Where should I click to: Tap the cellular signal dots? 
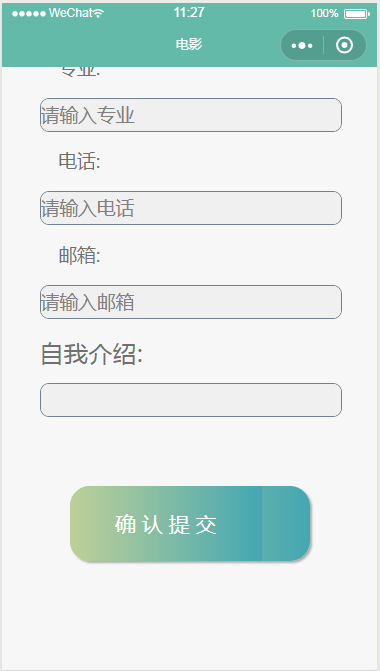[29, 14]
